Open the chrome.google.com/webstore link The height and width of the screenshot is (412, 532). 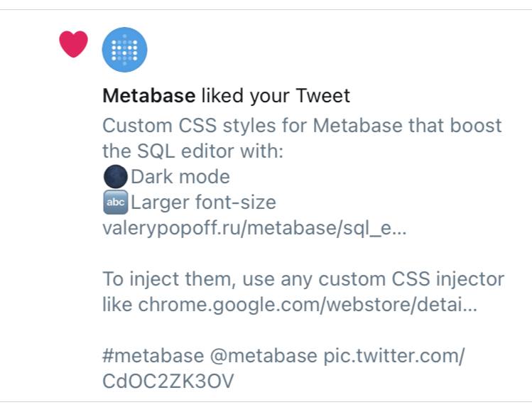[x=308, y=305]
